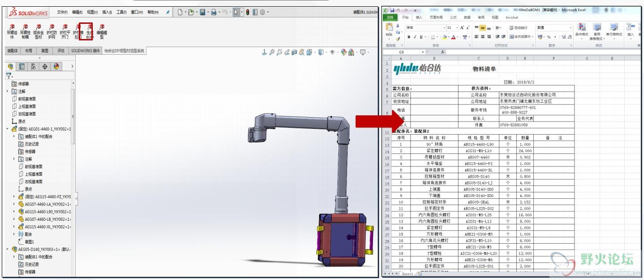
Task: Click SolidWorks Select cursor tool
Action: 236,12
